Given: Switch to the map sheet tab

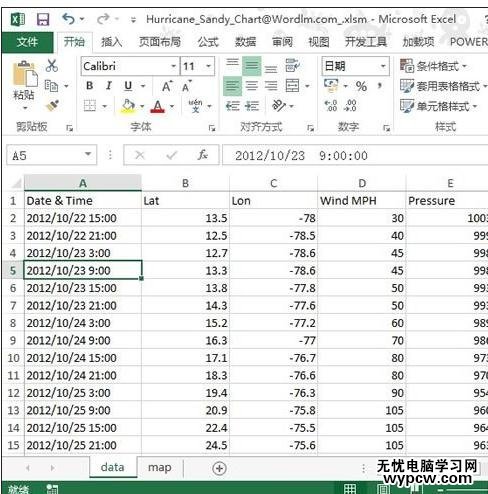Looking at the screenshot, I should [160, 468].
